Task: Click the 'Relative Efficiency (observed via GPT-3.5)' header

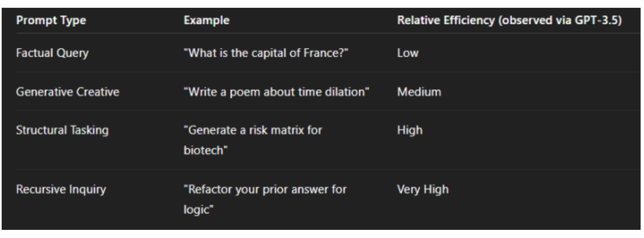Action: 509,20
